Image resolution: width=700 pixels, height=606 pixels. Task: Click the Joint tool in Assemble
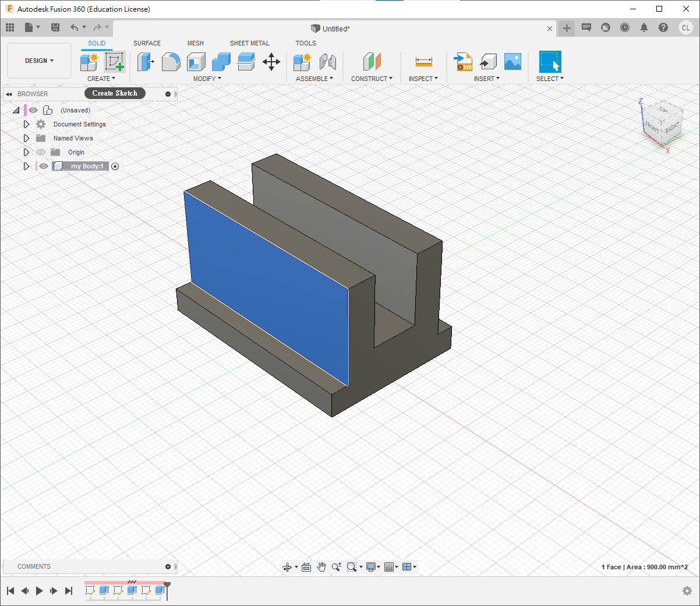click(328, 62)
